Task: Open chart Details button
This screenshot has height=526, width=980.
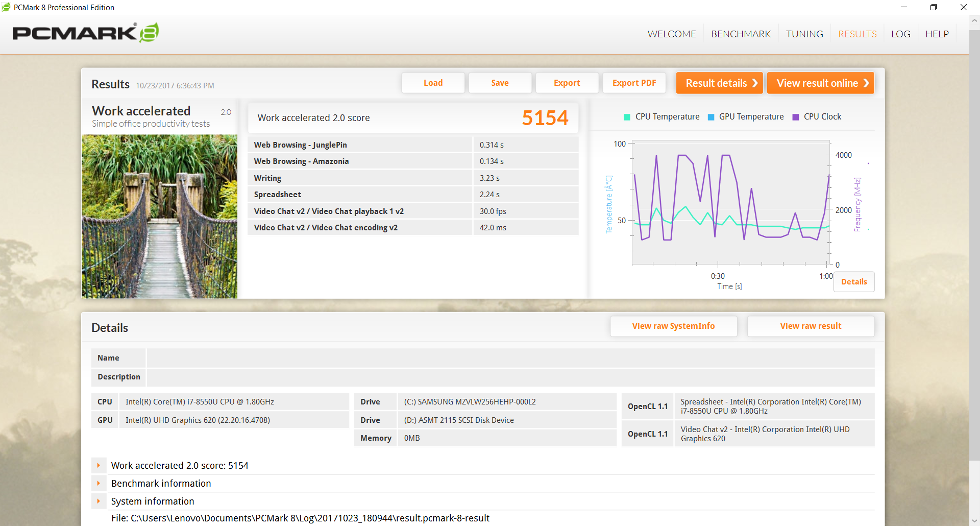Action: tap(854, 282)
